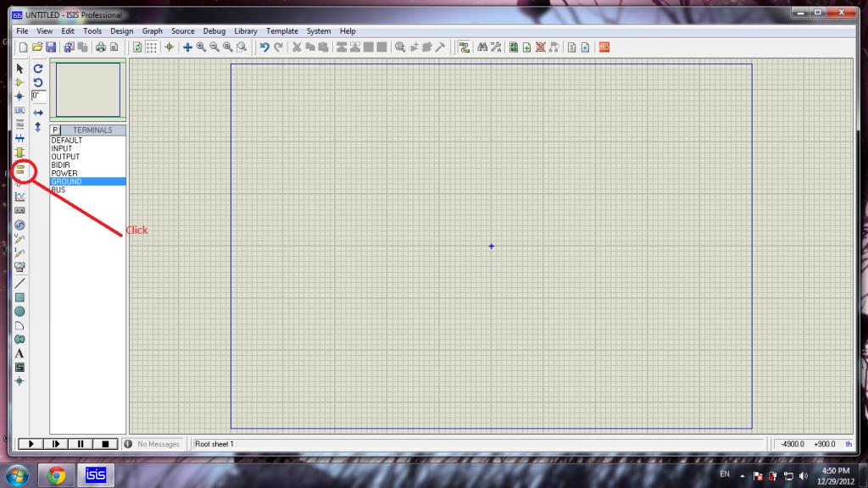Click the overview preview thumbnail
This screenshot has width=868, height=488.
(88, 90)
